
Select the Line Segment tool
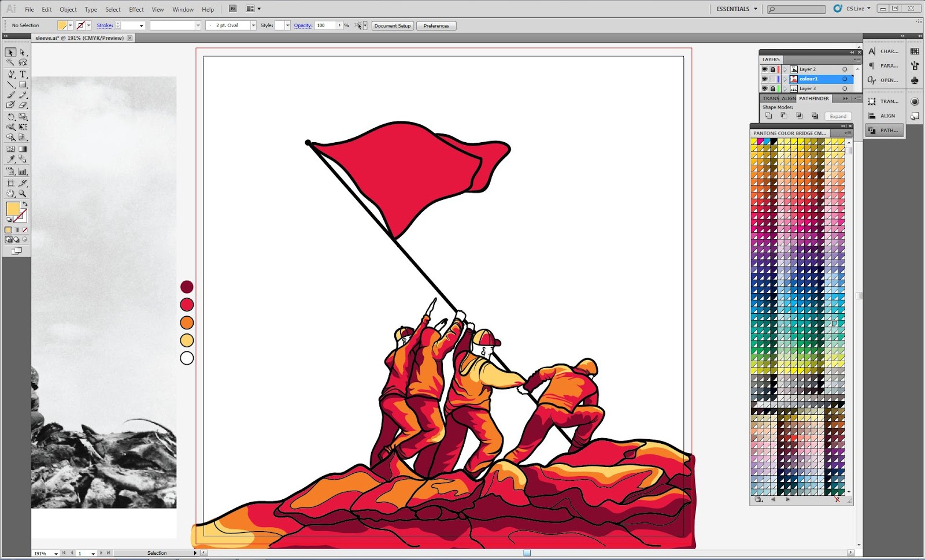pyautogui.click(x=10, y=84)
